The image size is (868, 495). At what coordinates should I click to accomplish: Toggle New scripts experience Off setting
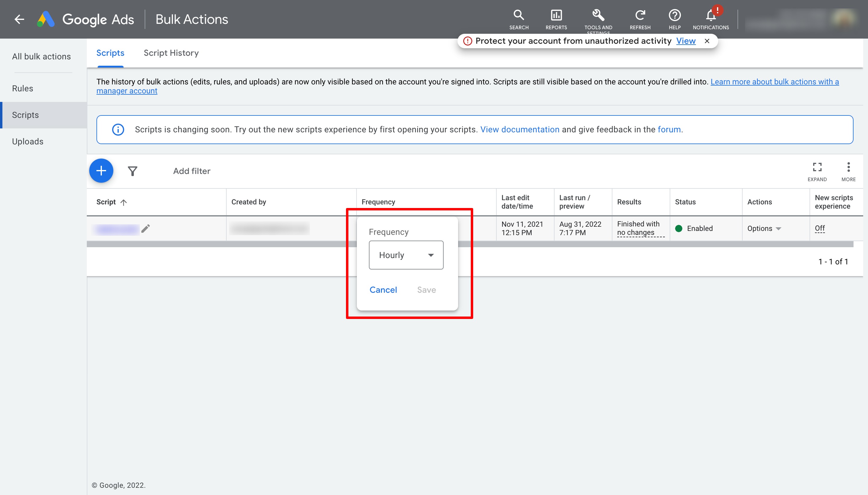click(819, 229)
